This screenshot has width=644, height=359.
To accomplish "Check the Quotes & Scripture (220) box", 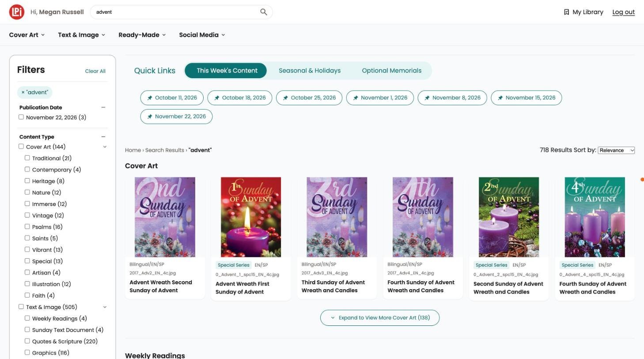I will pos(27,341).
